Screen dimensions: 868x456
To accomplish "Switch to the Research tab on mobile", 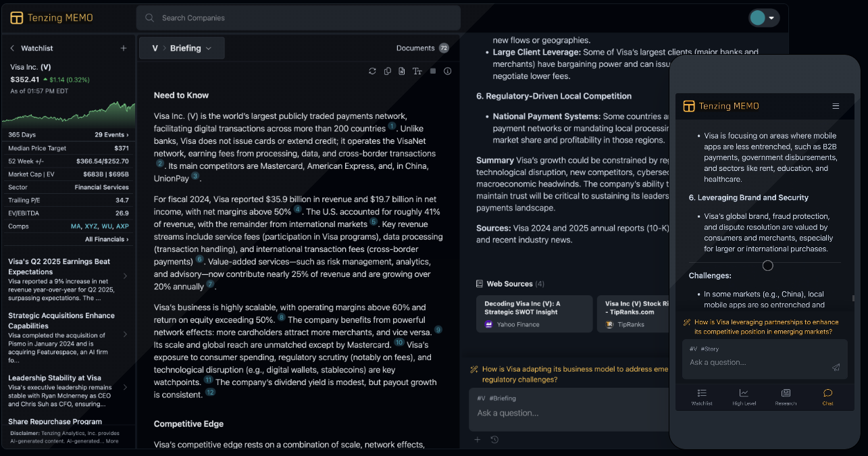I will coord(786,397).
